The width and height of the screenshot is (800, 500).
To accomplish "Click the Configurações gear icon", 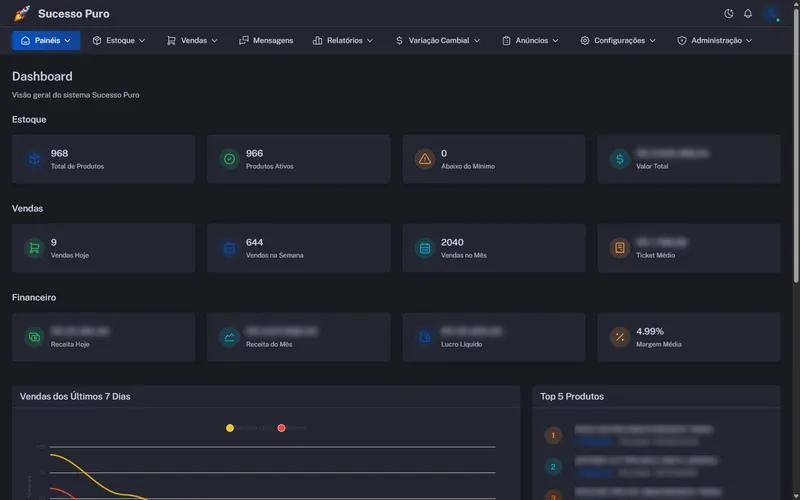I will point(585,40).
